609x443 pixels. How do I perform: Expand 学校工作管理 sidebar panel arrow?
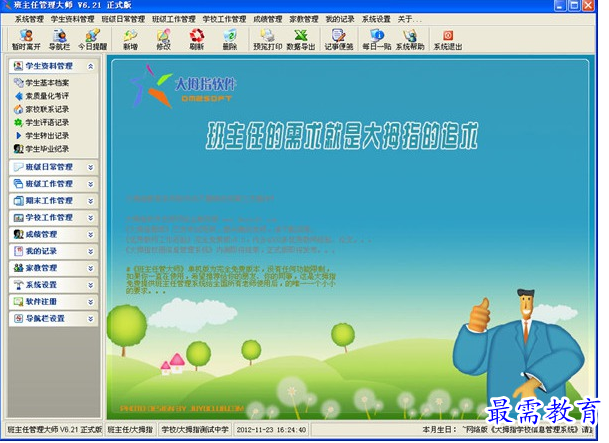click(90, 218)
